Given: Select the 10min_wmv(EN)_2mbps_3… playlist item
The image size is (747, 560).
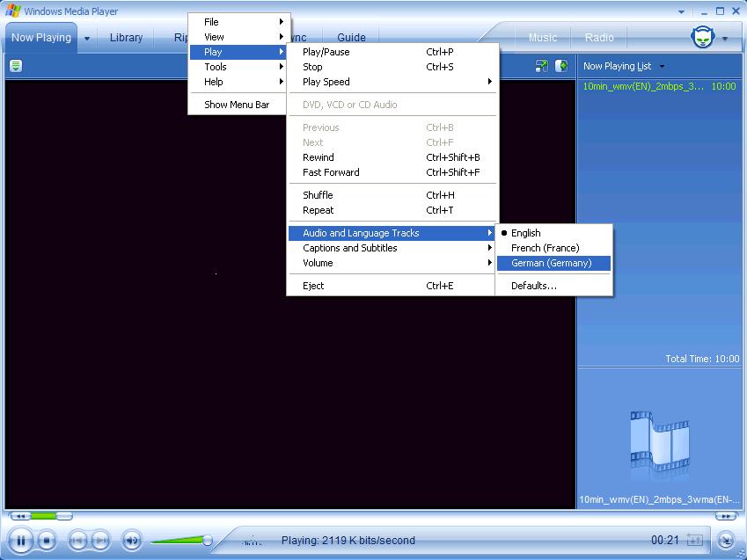Looking at the screenshot, I should click(659, 86).
